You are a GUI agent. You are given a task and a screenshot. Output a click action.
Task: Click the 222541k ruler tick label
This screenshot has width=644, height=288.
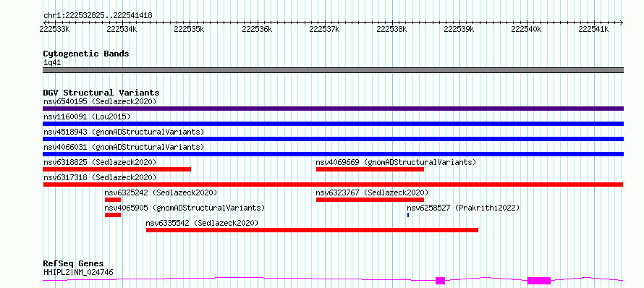tap(594, 30)
